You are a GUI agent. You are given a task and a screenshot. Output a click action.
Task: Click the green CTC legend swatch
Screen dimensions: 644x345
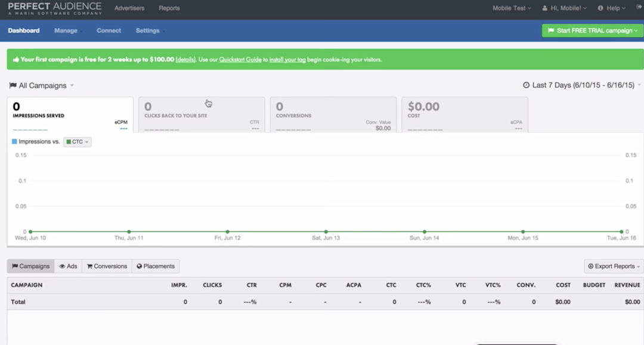(69, 142)
